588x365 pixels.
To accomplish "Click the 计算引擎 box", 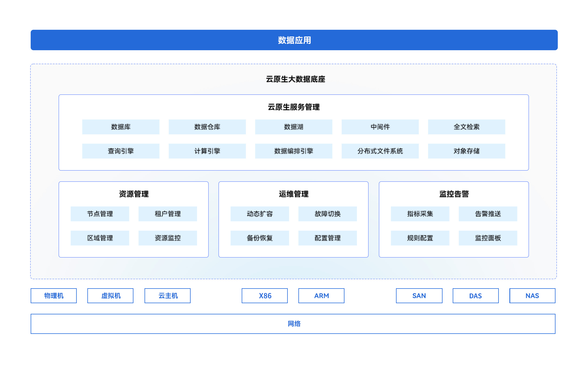I will tap(207, 151).
